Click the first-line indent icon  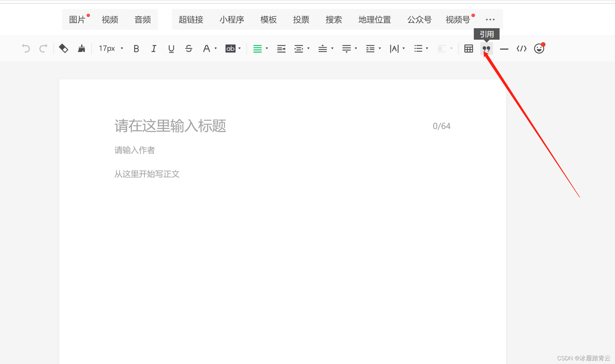[281, 49]
